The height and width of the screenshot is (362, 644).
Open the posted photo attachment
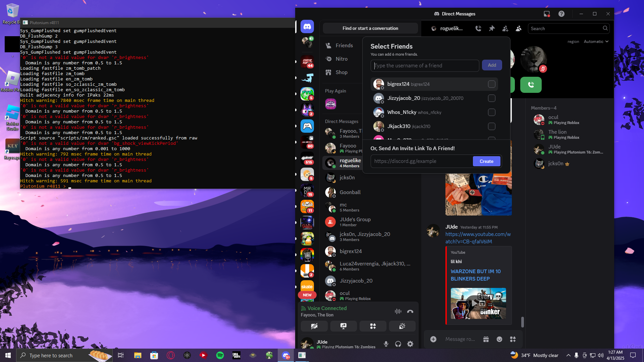(x=479, y=194)
